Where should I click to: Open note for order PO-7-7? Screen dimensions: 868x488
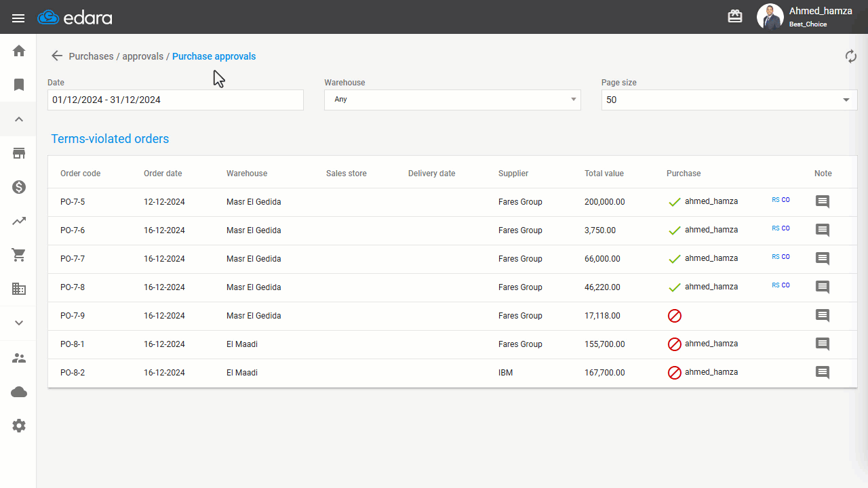coord(823,258)
